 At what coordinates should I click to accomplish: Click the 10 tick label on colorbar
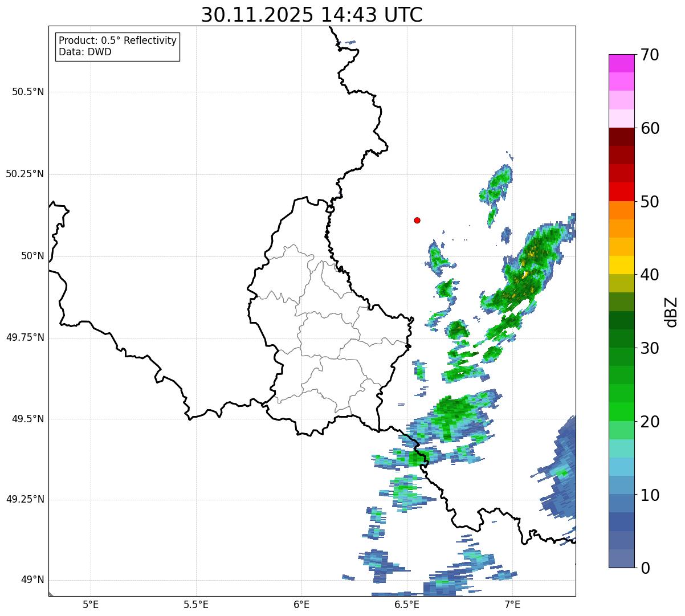tap(650, 495)
